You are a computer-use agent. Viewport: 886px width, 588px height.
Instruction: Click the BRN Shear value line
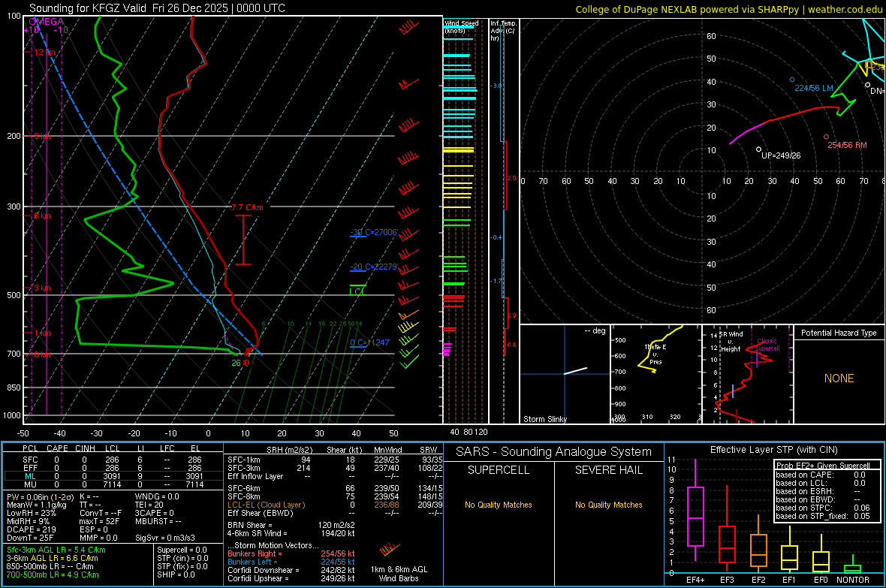point(291,525)
